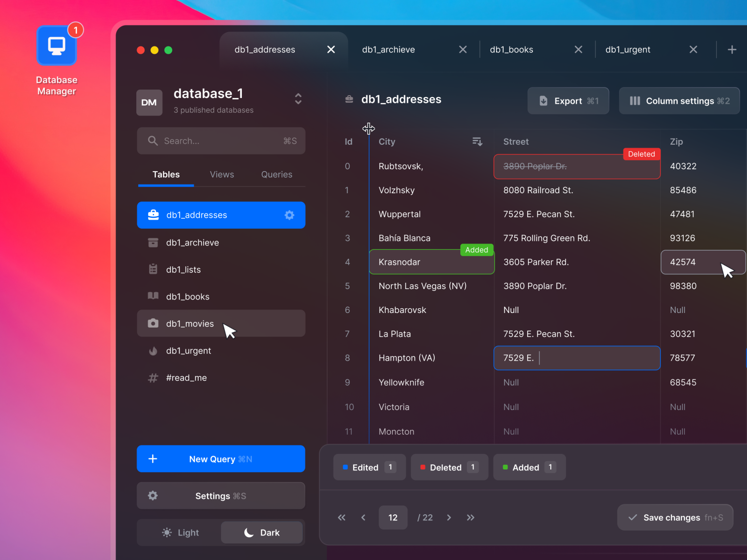Close the db1_addresses tab
747x560 pixels.
(331, 49)
